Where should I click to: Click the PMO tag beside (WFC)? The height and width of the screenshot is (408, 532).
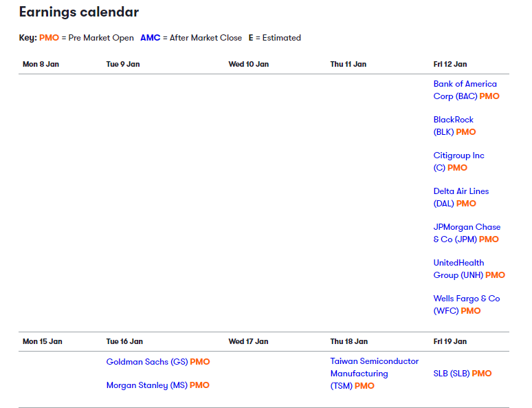(471, 311)
